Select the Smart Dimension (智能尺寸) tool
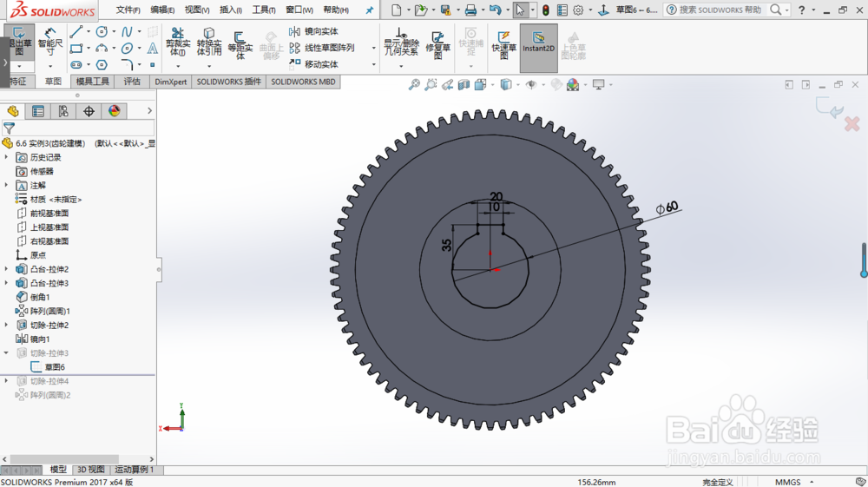The height and width of the screenshot is (487, 868). click(x=50, y=42)
